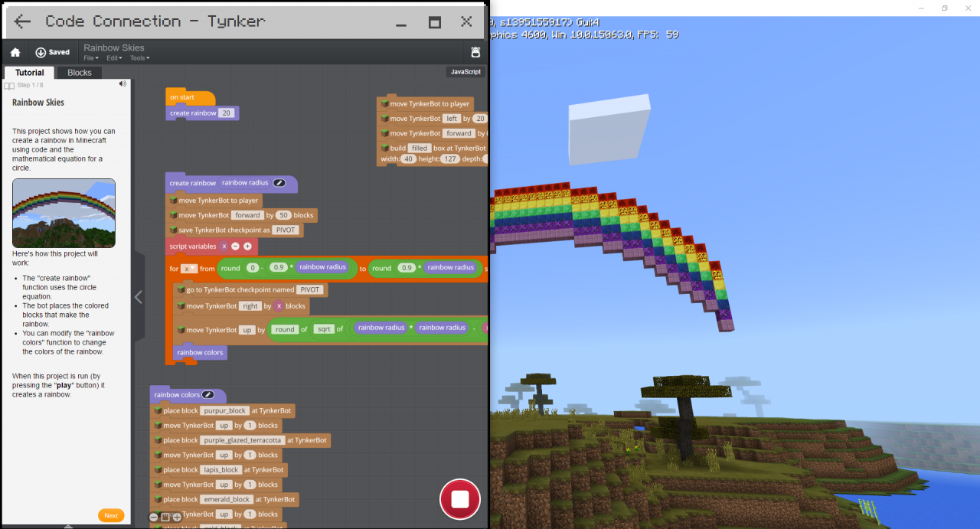Click the tutorial audio speaker icon

[x=122, y=84]
